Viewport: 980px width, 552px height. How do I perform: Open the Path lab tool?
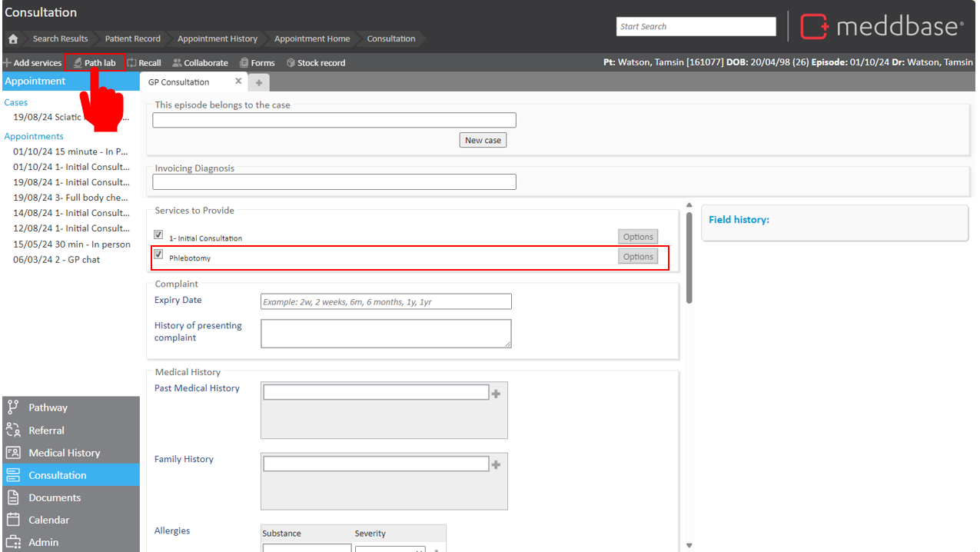click(95, 63)
